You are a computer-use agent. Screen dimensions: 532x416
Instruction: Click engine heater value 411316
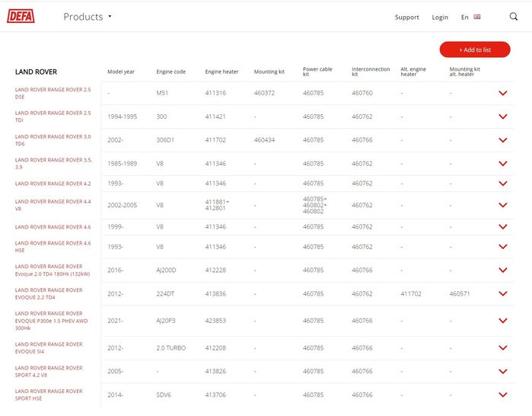(215, 93)
